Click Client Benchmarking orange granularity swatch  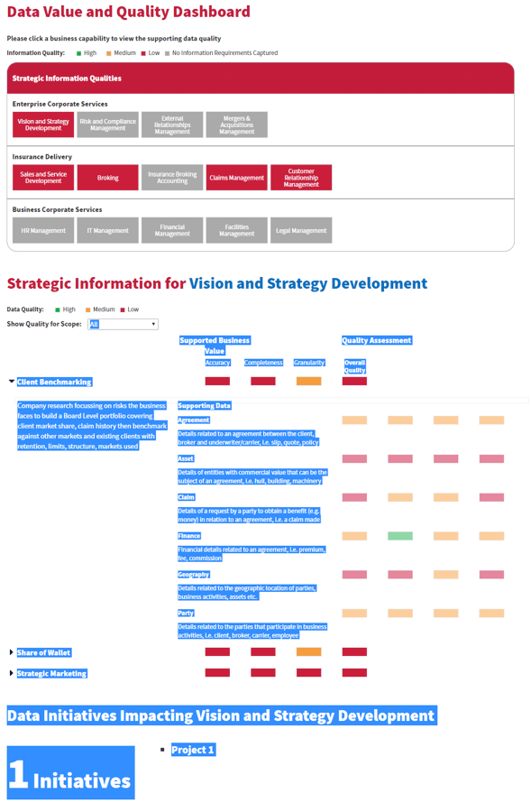(x=308, y=381)
